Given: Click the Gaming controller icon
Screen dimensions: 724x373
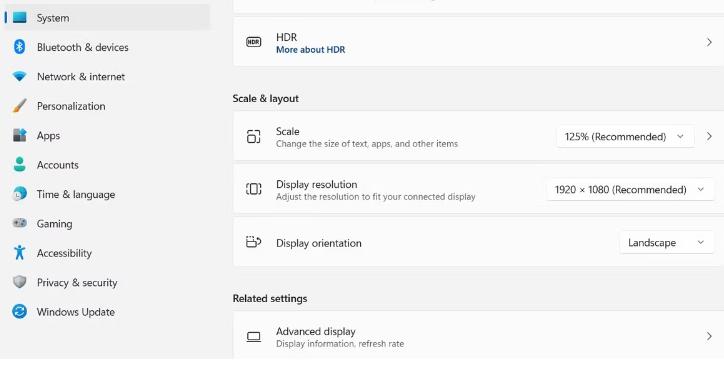Looking at the screenshot, I should (x=19, y=223).
